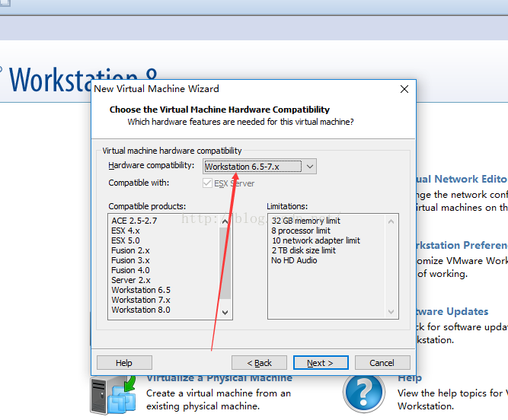Open Workstation Preferences link in background
The image size is (508, 420).
pyautogui.click(x=462, y=245)
